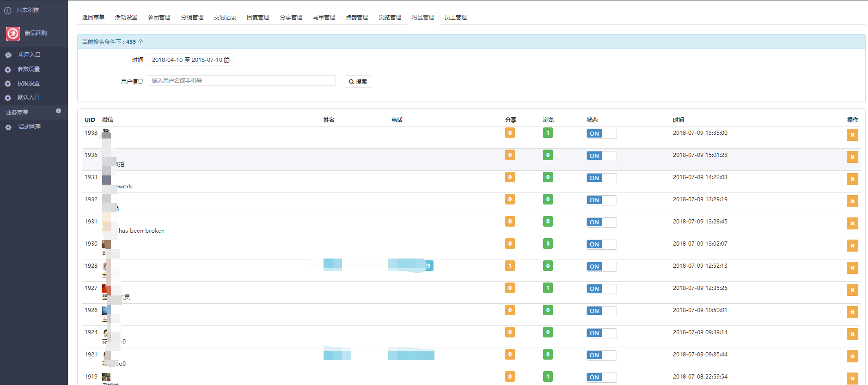Image resolution: width=868 pixels, height=385 pixels.
Task: Delete the fan row with UID 1932
Action: pos(852,201)
